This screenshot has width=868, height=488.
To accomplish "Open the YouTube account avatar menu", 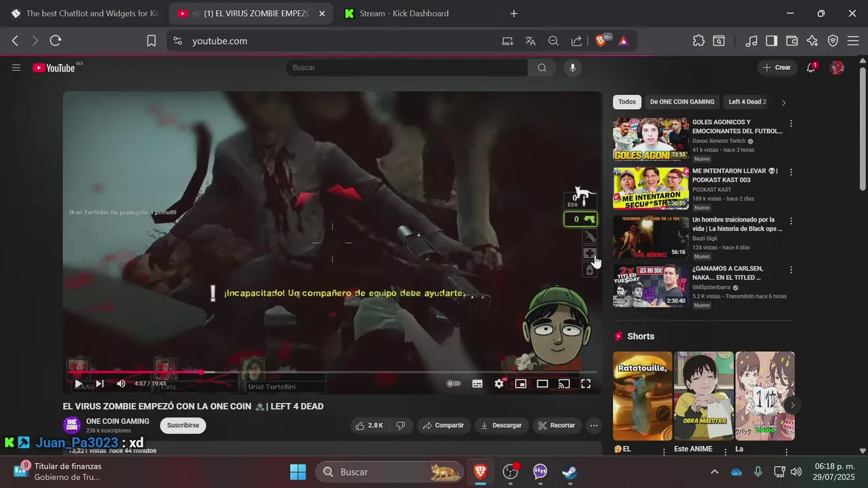I will 837,68.
